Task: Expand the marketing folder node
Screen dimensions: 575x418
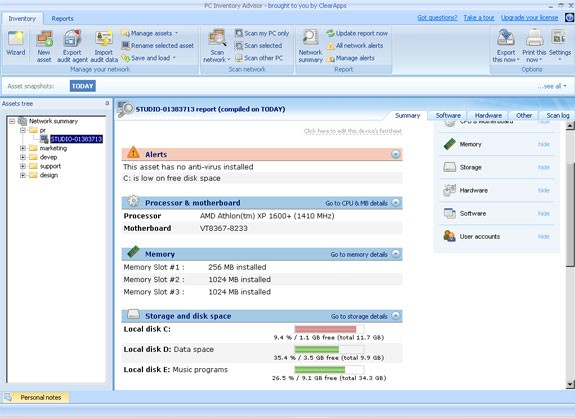Action: coord(23,148)
